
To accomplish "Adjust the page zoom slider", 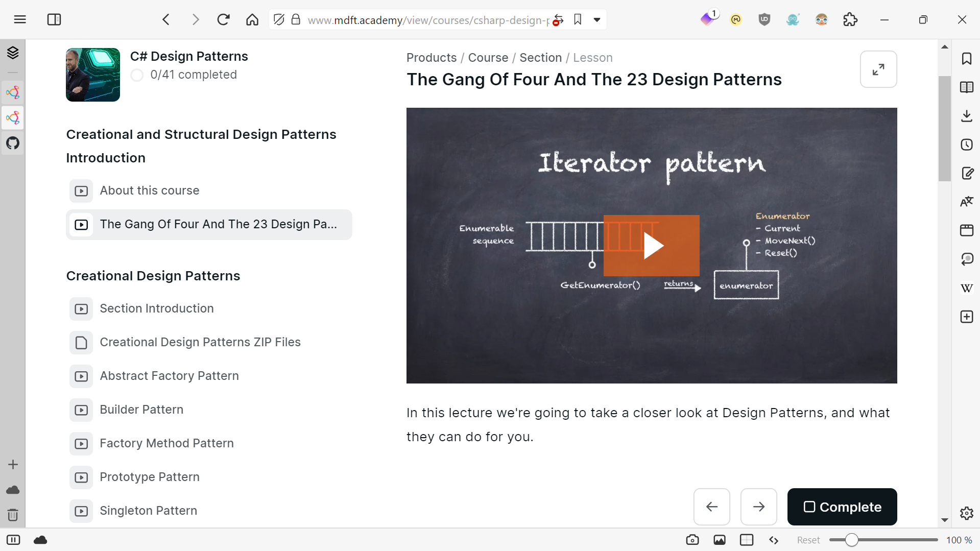I will pyautogui.click(x=851, y=539).
